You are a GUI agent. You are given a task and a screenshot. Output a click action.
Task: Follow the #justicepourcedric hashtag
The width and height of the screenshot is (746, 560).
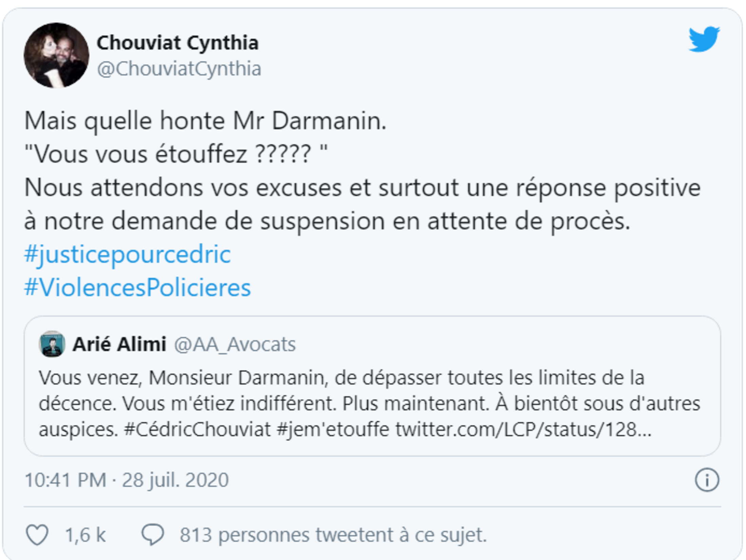coord(127,254)
